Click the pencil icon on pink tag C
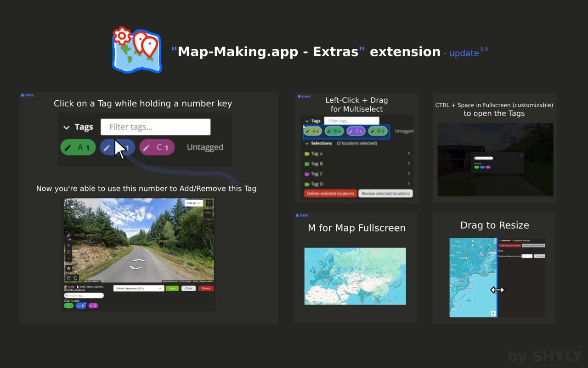588x368 pixels. (x=147, y=148)
